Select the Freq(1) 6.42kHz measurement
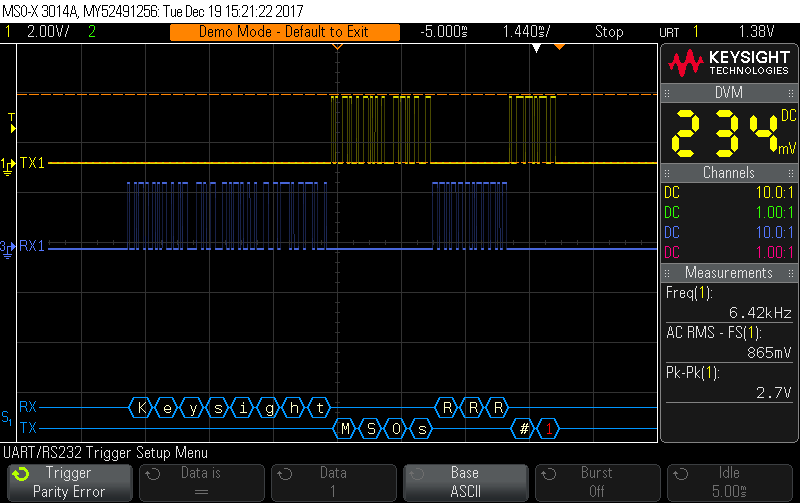This screenshot has height=503, width=800. [729, 303]
